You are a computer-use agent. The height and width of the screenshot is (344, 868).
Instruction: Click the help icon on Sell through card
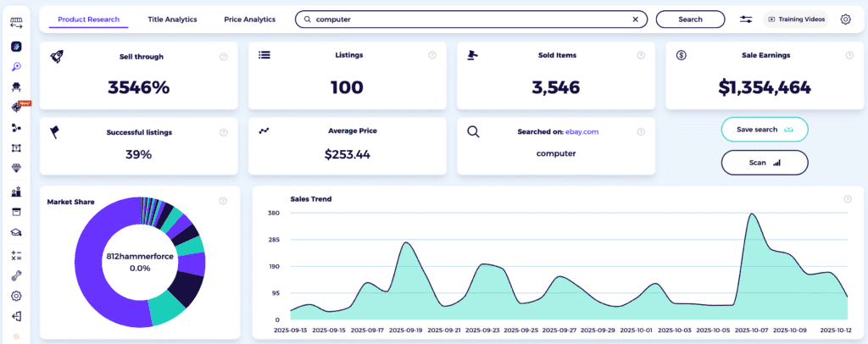224,57
